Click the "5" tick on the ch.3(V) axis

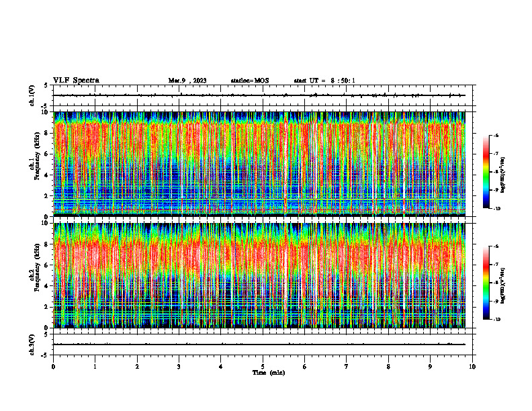46,334
